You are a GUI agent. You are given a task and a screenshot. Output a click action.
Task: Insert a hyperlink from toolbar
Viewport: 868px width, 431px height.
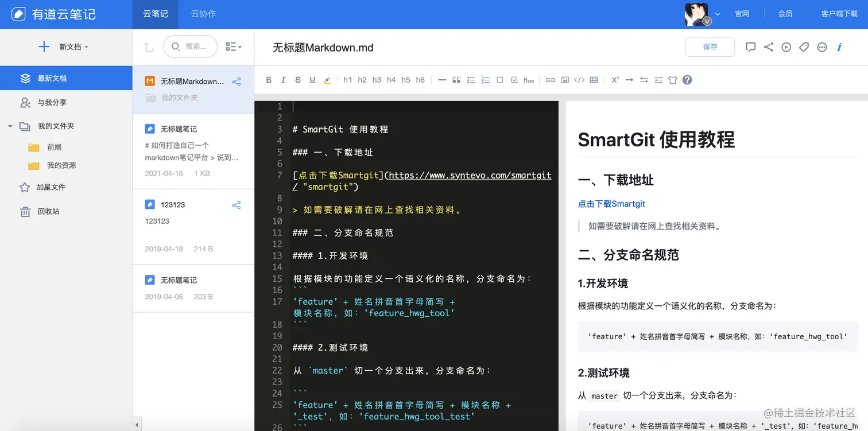550,80
